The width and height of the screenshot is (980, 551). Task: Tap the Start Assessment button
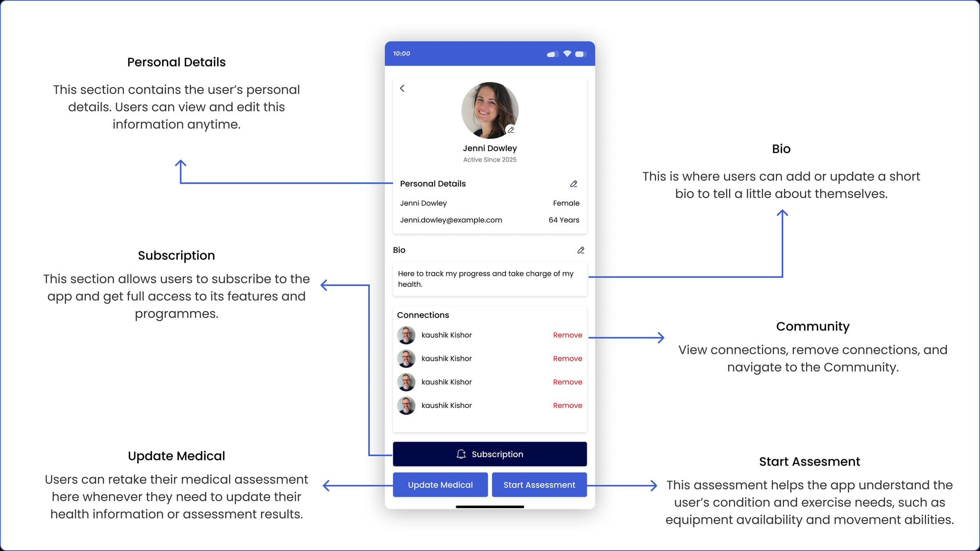[x=539, y=484]
